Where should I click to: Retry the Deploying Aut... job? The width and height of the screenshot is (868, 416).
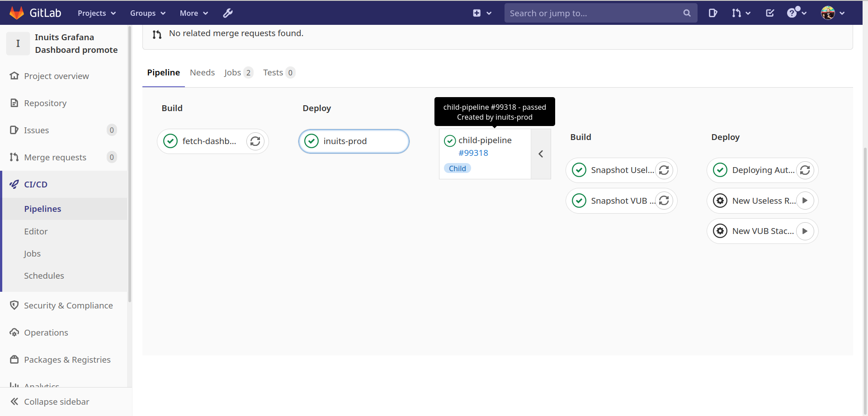[805, 170]
